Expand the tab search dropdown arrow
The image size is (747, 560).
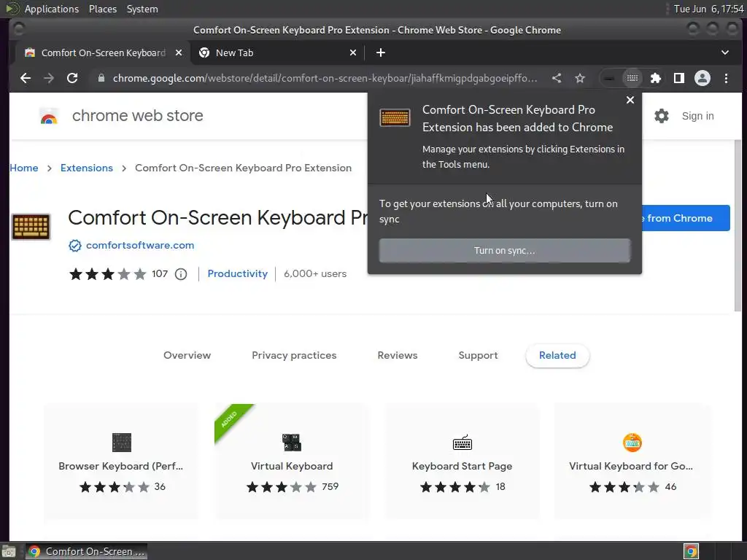[x=724, y=52]
